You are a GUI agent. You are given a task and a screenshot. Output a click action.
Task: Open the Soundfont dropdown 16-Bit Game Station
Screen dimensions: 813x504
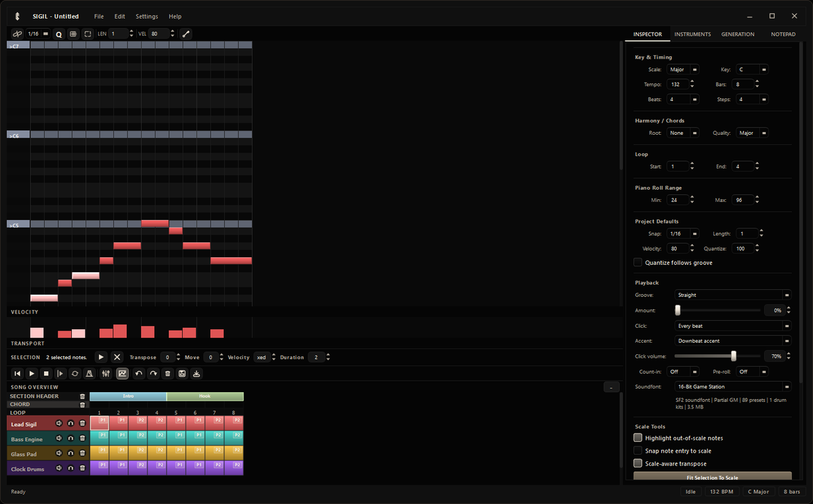point(733,387)
